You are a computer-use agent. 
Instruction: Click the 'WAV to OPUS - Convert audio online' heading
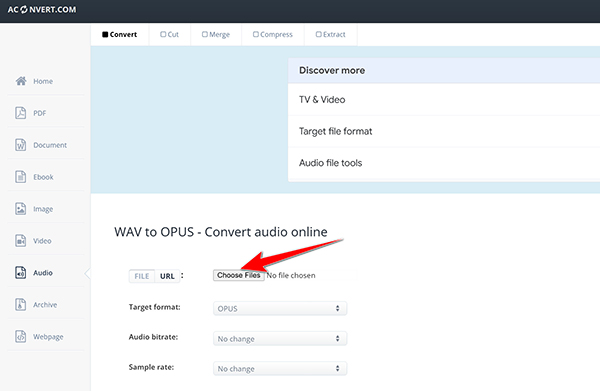point(221,232)
